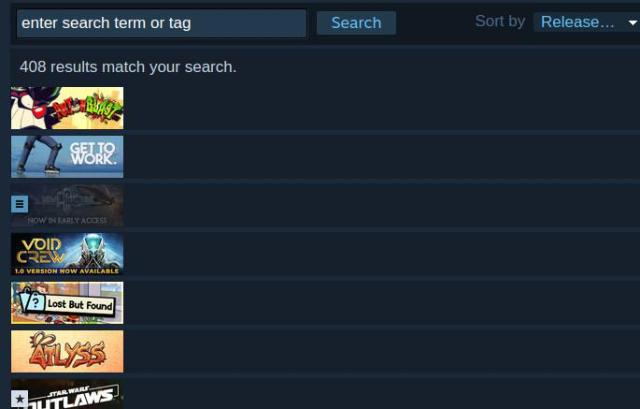Select the Now In Early Access game capsule
Screen dimensions: 640x409
pos(67,205)
